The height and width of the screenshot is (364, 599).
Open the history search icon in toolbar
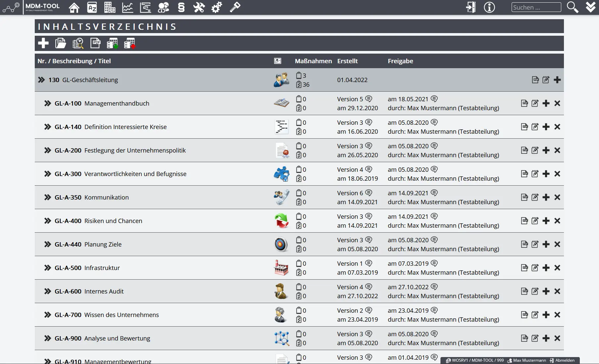(x=78, y=43)
